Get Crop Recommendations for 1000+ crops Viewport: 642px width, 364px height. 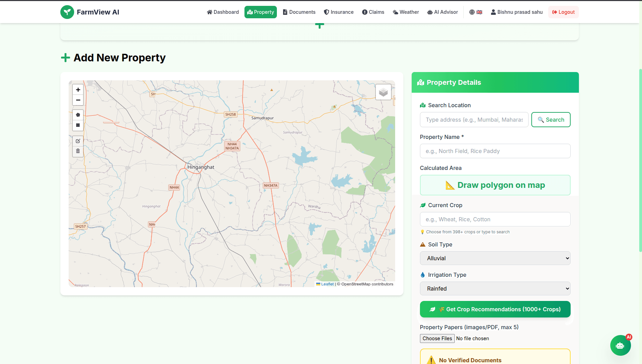click(495, 309)
